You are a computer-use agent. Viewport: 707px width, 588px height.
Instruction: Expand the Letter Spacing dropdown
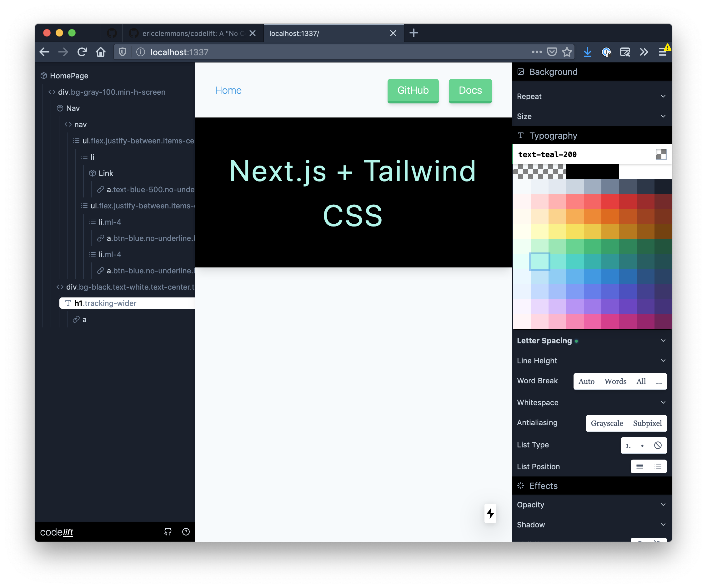click(592, 341)
